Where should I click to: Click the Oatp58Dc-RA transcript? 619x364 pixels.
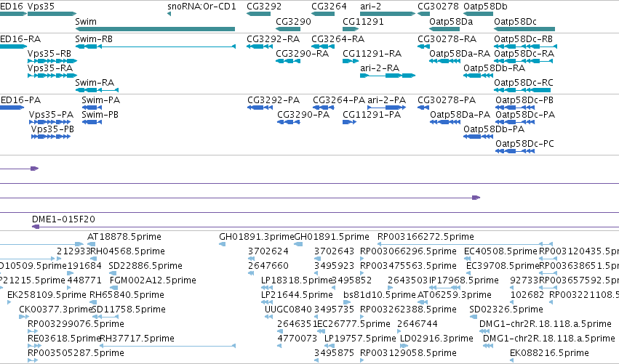524,61
